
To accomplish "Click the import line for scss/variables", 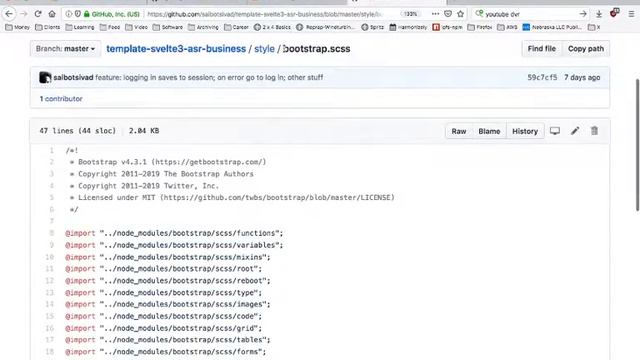I will (174, 245).
